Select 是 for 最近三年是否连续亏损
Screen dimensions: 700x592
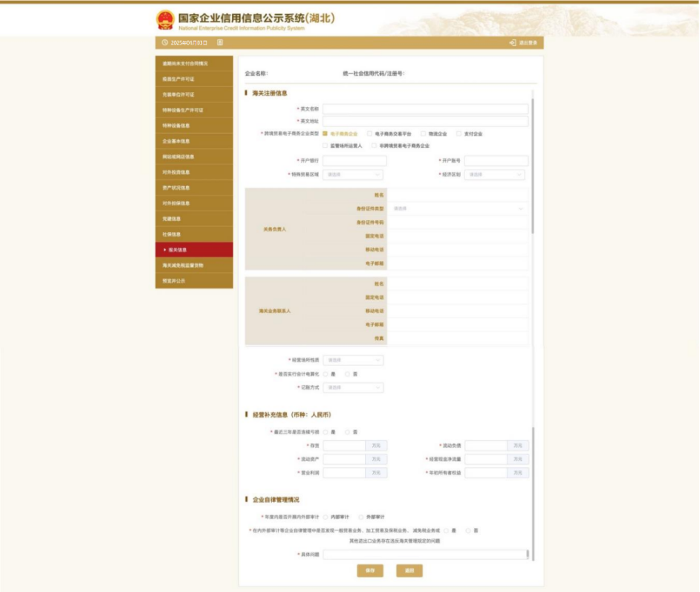pyautogui.click(x=325, y=432)
